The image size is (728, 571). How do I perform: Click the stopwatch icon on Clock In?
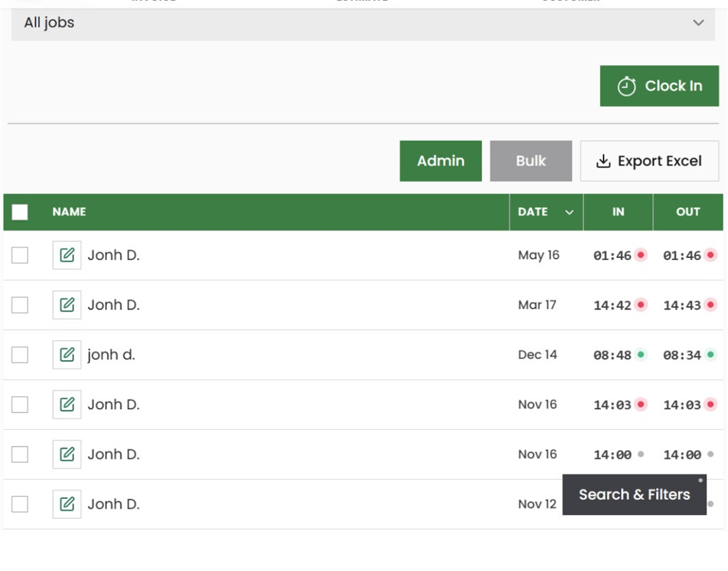[626, 86]
